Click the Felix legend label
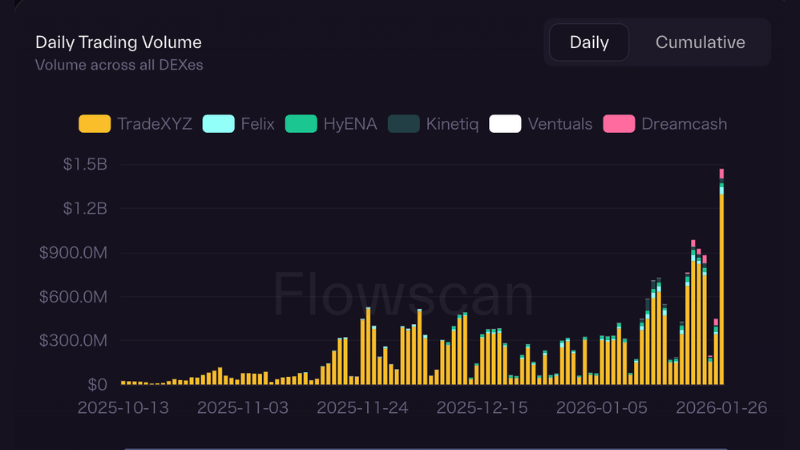The height and width of the screenshot is (450, 800). (x=258, y=124)
